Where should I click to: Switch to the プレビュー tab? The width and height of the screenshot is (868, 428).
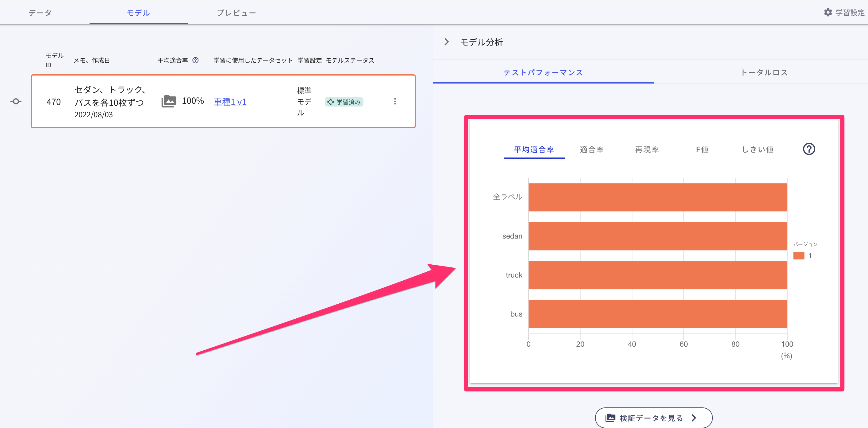tap(236, 12)
